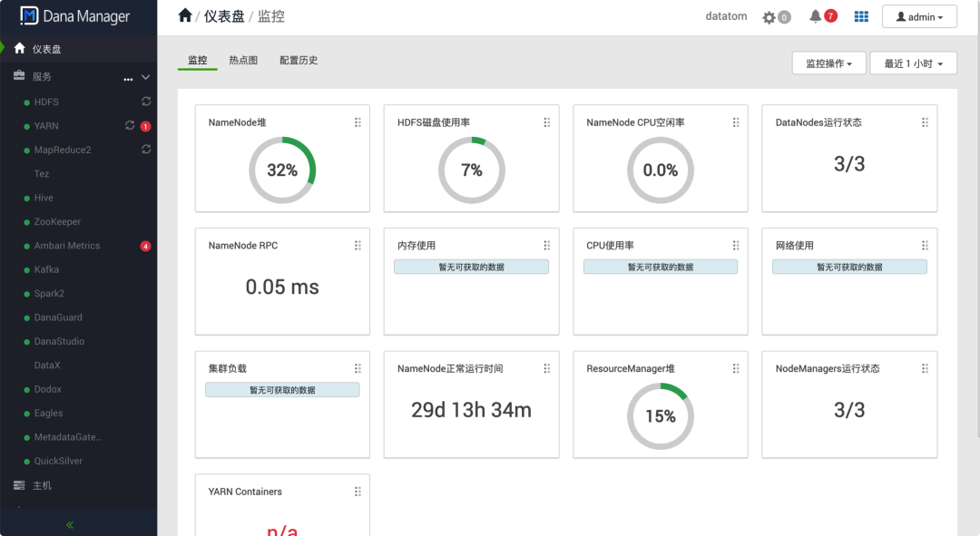Collapse the 服务 section chevron

click(145, 77)
